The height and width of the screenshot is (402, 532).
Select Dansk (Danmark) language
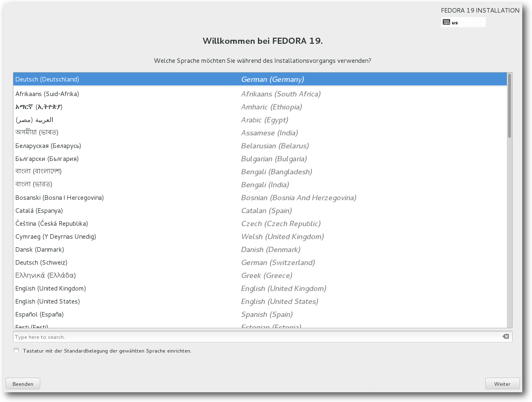click(x=260, y=250)
